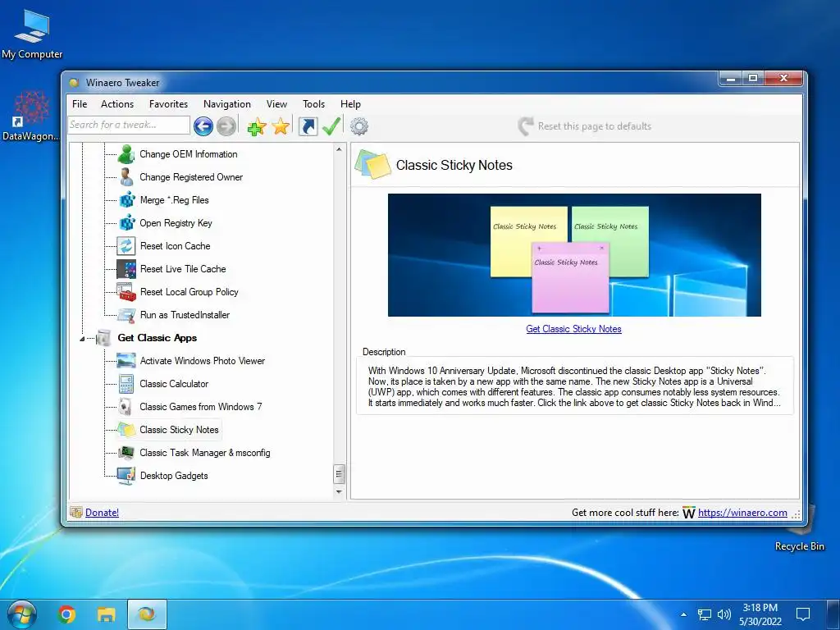Select Classic Calculator text row
This screenshot has width=840, height=630.
click(x=174, y=384)
